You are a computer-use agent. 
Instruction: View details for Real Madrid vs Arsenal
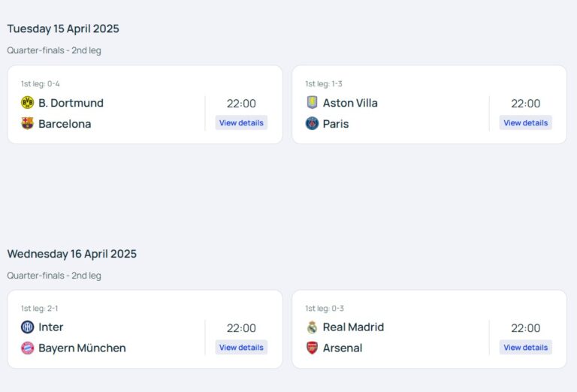click(525, 348)
